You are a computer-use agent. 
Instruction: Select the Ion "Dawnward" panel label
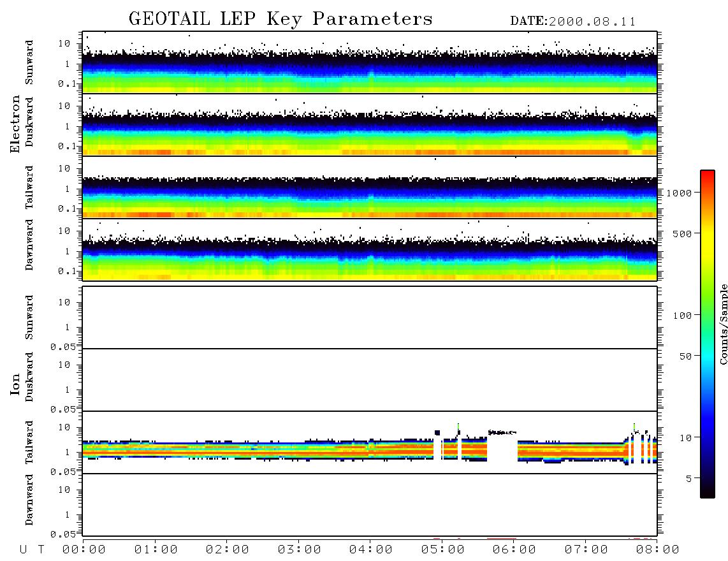(x=29, y=500)
